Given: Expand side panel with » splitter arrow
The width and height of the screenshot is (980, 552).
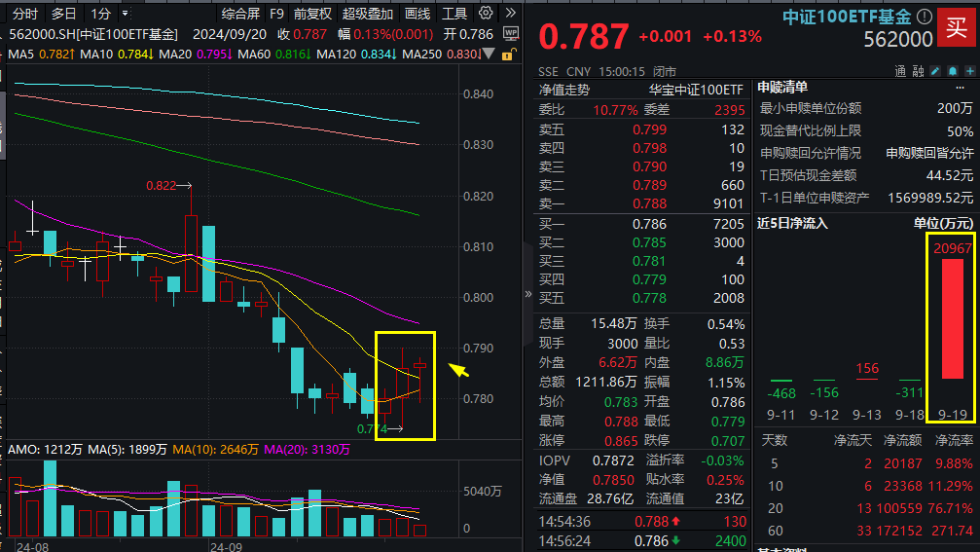Looking at the screenshot, I should pyautogui.click(x=528, y=292).
